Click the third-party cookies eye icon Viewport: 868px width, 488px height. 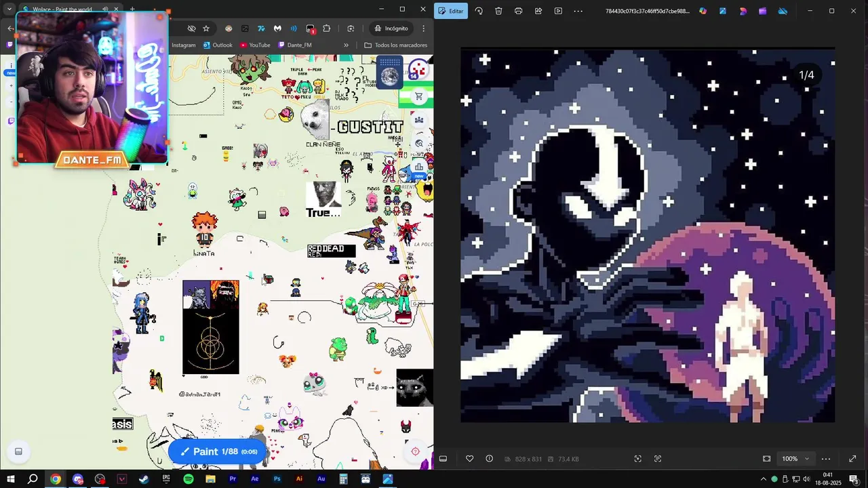[191, 28]
